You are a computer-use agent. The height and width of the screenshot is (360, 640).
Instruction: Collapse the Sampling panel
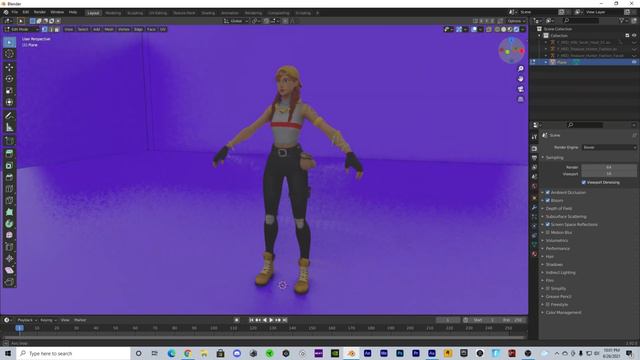554,158
